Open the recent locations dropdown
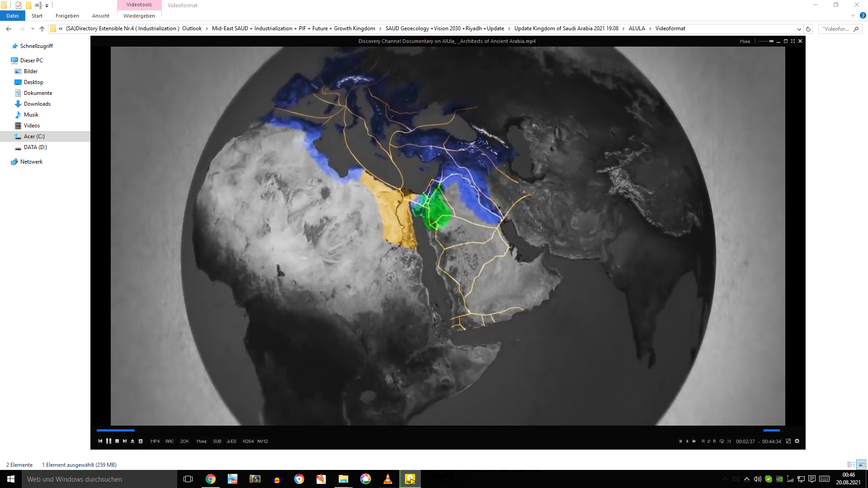The height and width of the screenshot is (488, 868). coord(33,29)
